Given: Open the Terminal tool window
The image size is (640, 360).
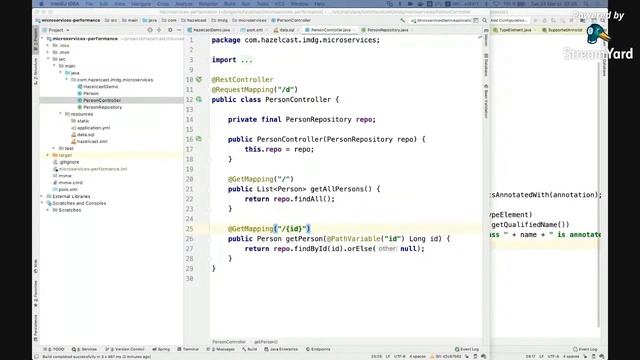Looking at the screenshot, I should click(x=188, y=349).
